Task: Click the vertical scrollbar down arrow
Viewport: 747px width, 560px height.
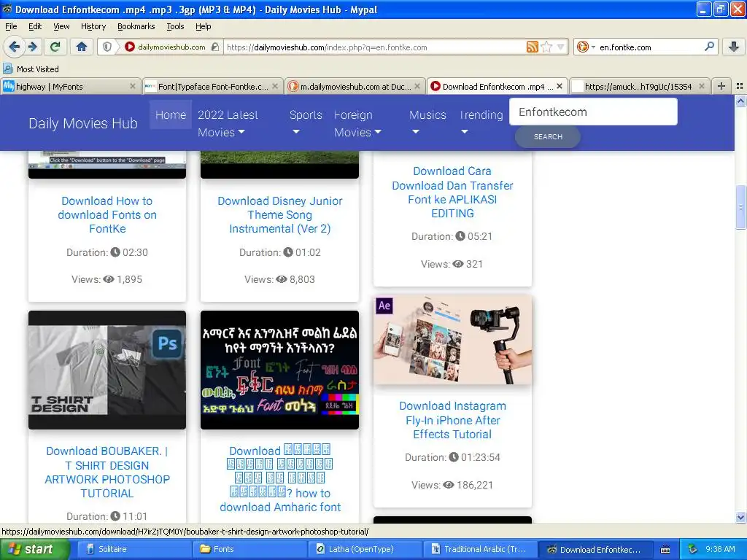Action: point(740,518)
